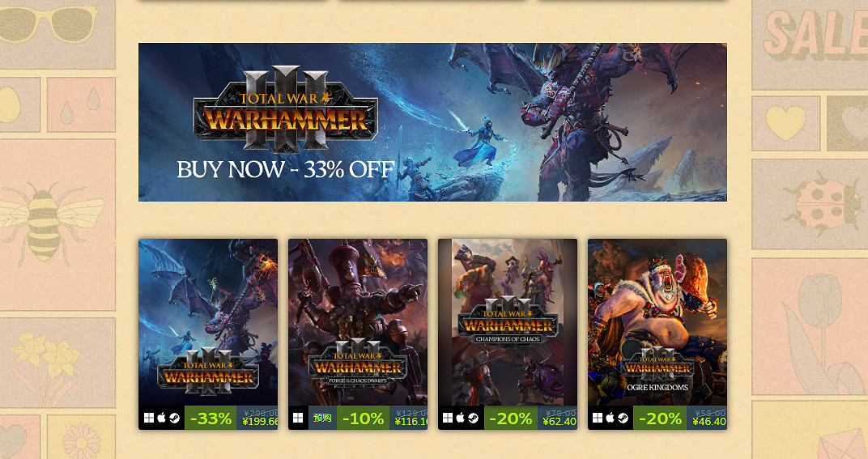Click Windows icon on Champions of Chaos card
Screen dimensions: 868x459
tap(448, 418)
